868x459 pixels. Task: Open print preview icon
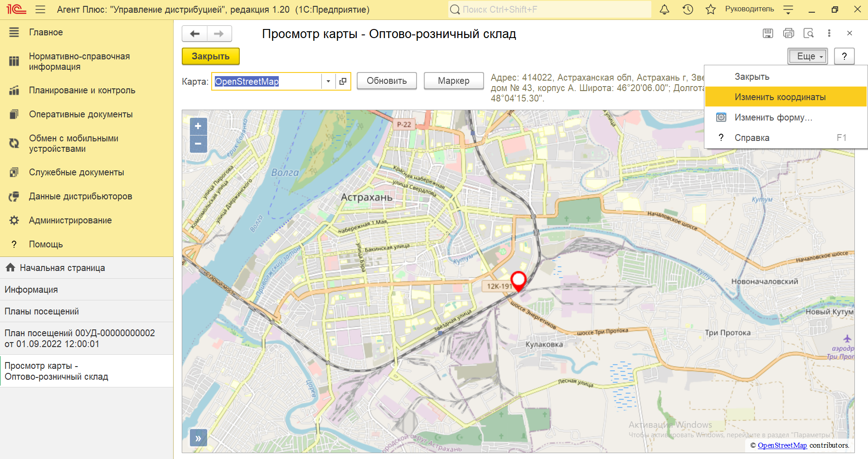click(809, 33)
